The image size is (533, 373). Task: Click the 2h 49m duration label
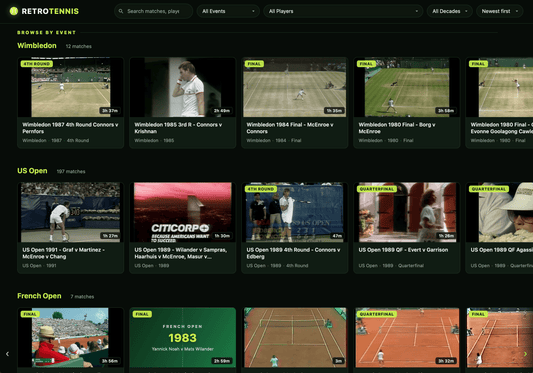click(x=222, y=111)
